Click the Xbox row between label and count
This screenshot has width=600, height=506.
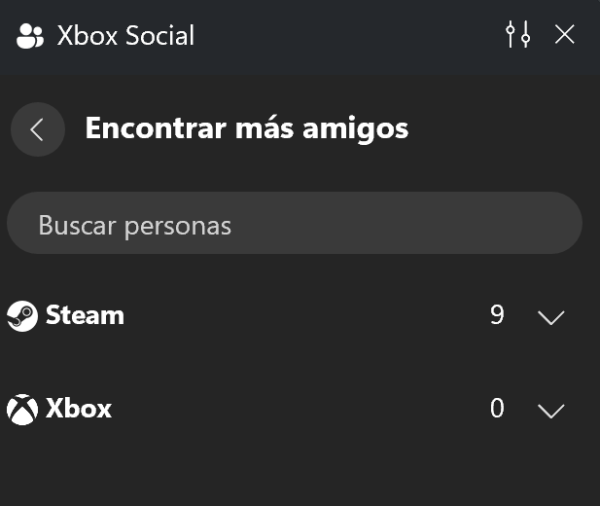298,409
